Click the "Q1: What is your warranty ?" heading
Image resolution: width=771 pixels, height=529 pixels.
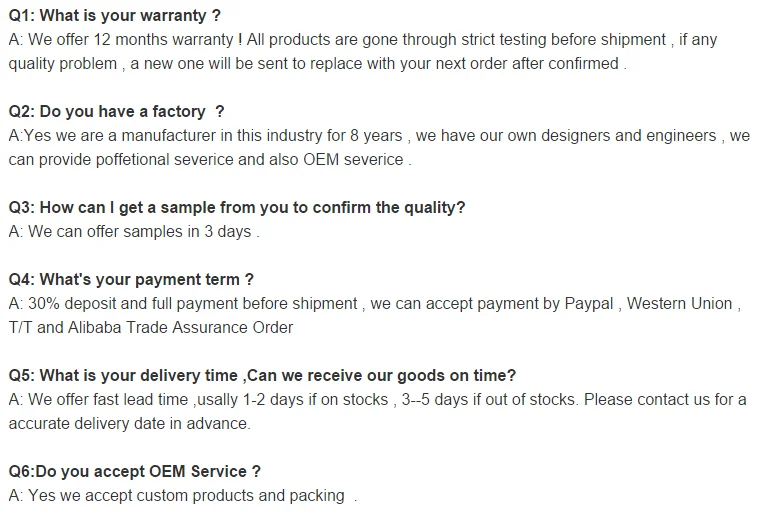click(115, 16)
